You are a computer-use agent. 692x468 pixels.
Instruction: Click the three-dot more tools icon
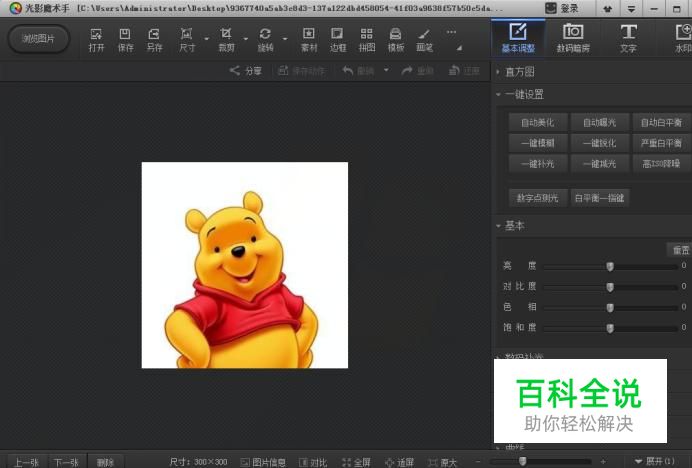pyautogui.click(x=451, y=32)
